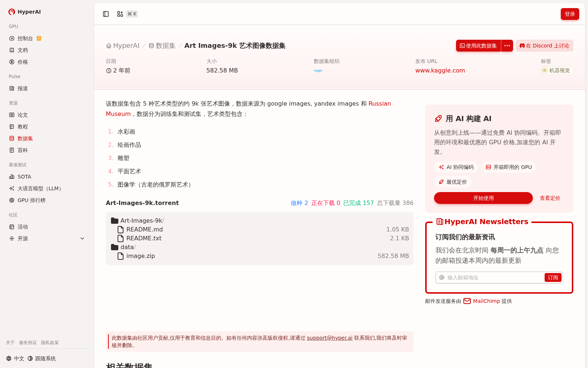This screenshot has height=368, width=588.
Task: Click the data folder icon
Action: (115, 247)
